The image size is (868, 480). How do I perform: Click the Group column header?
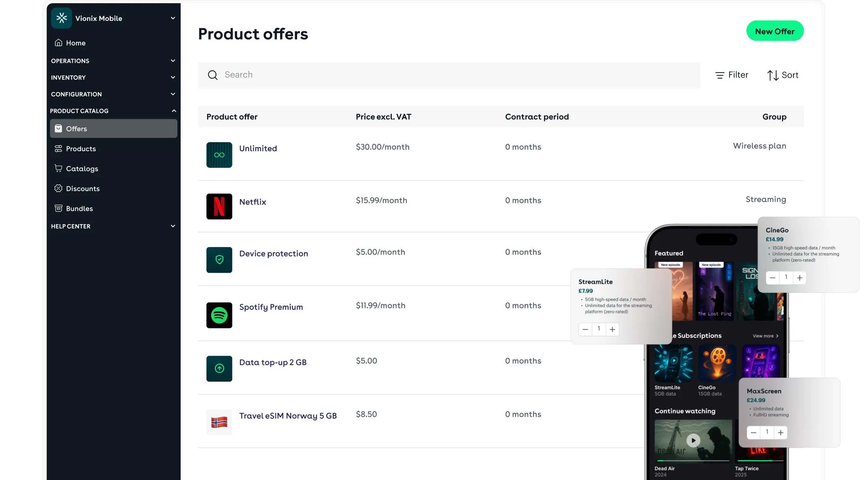(x=774, y=117)
